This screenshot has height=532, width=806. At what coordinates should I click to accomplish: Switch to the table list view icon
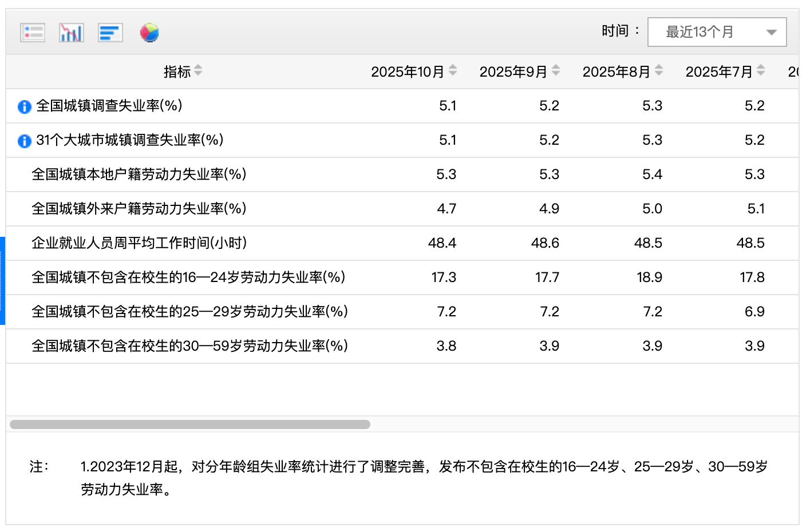33,33
